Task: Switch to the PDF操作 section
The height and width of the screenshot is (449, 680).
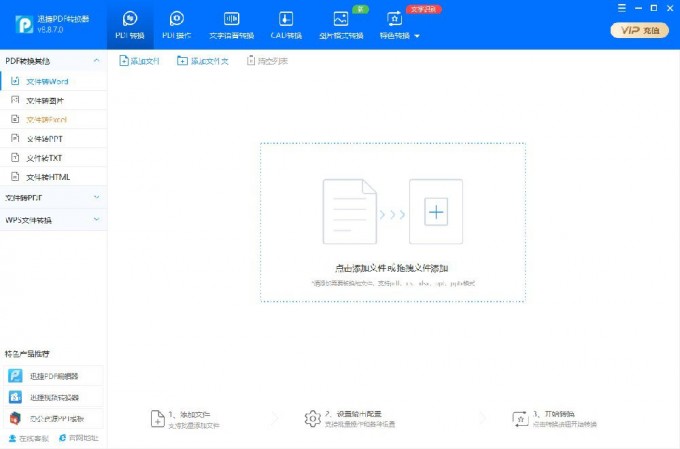Action: 177,19
